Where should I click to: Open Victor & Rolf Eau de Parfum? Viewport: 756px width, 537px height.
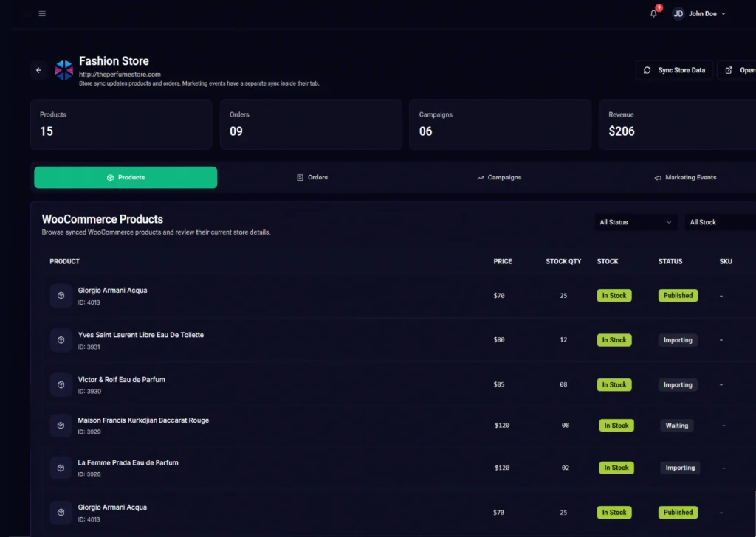122,379
